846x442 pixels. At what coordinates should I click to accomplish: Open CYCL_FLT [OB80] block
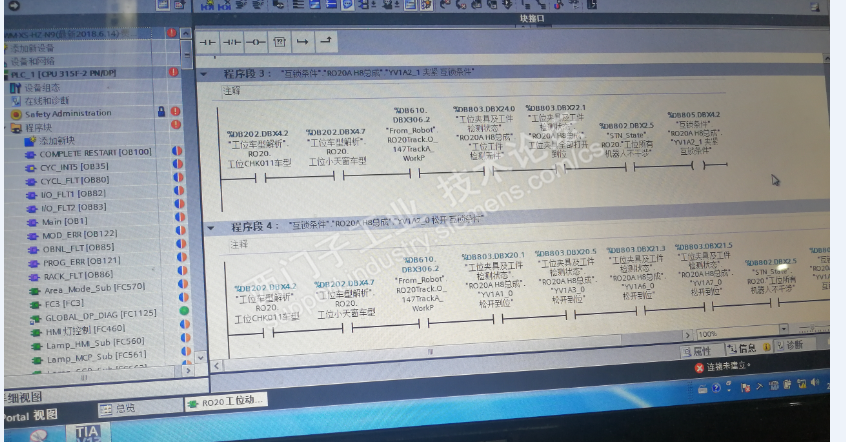coord(74,181)
